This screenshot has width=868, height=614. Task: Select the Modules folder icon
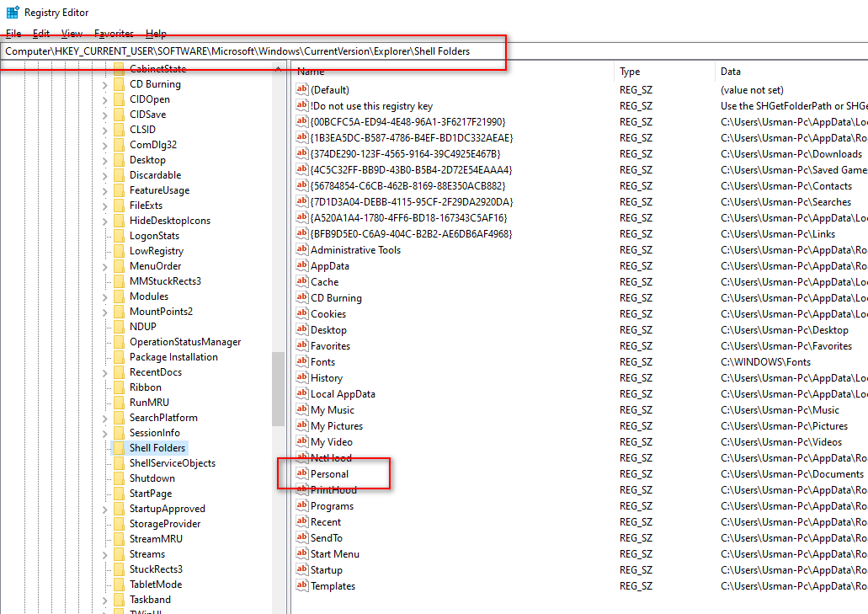click(119, 296)
